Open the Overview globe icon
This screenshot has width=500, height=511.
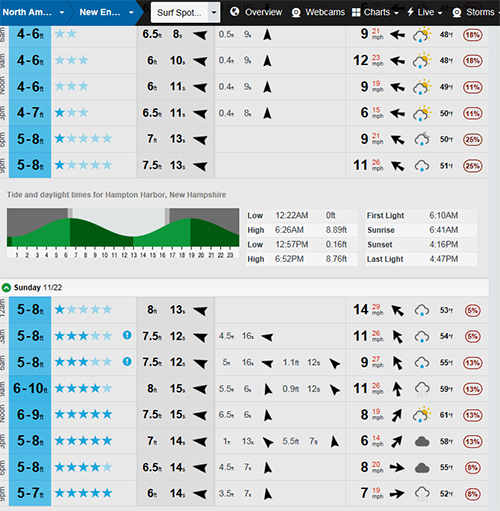pyautogui.click(x=235, y=12)
